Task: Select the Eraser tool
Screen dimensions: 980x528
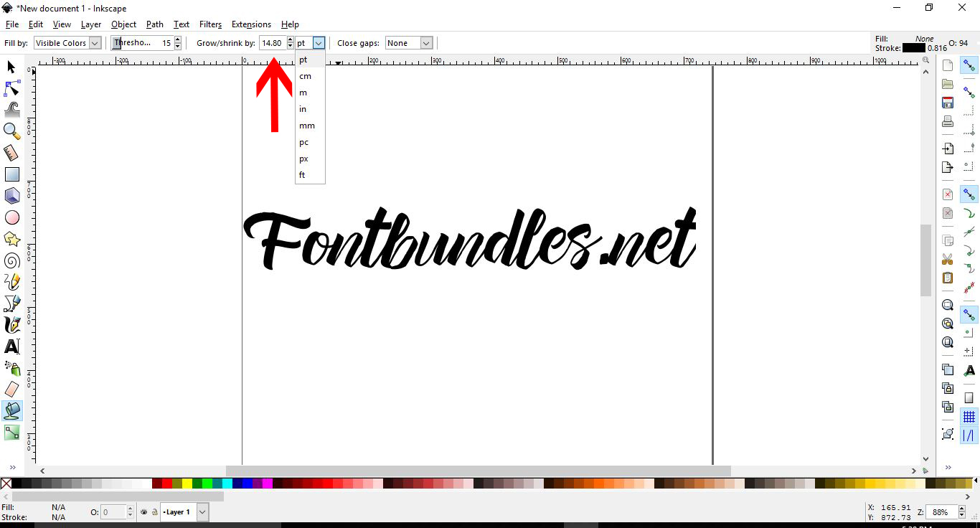Action: coord(11,390)
